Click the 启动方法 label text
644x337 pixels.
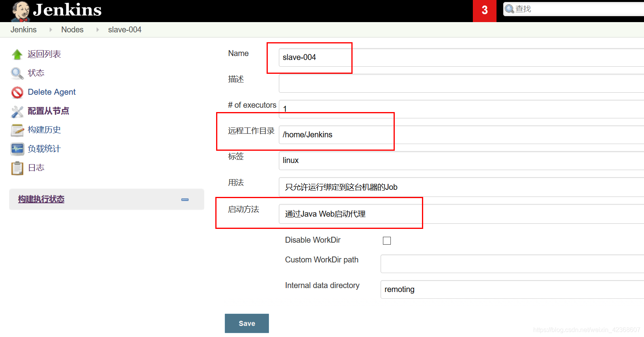point(243,209)
